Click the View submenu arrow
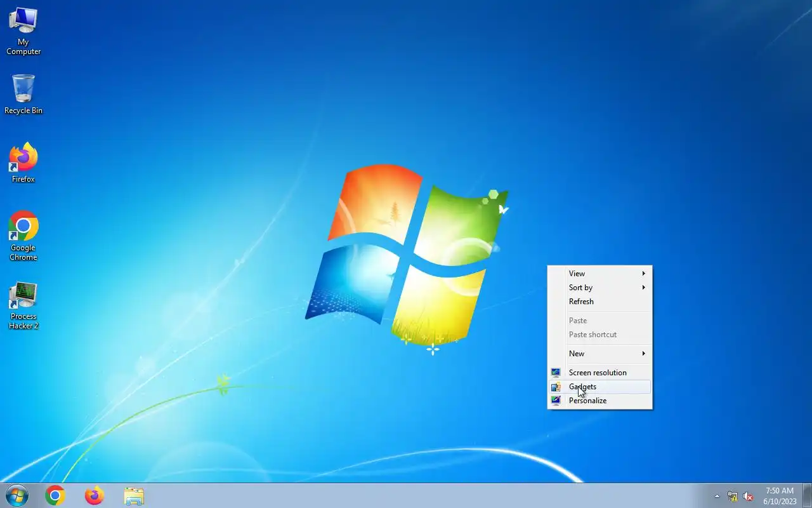 click(x=643, y=274)
